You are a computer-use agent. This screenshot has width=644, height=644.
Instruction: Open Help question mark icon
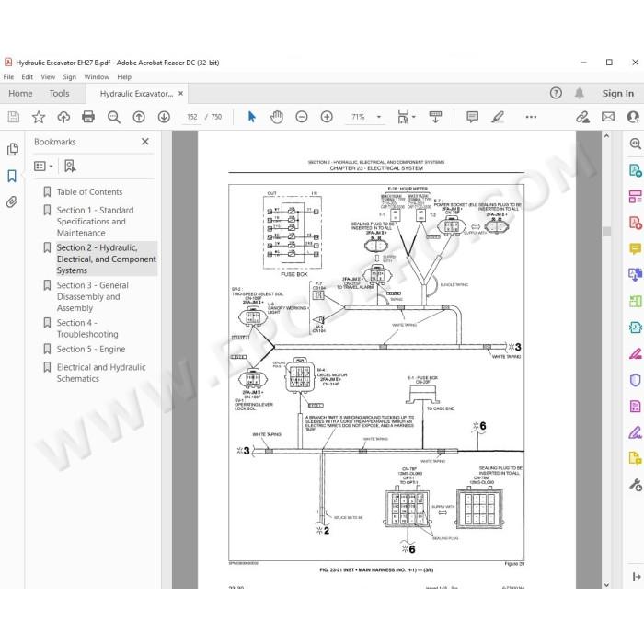point(556,93)
